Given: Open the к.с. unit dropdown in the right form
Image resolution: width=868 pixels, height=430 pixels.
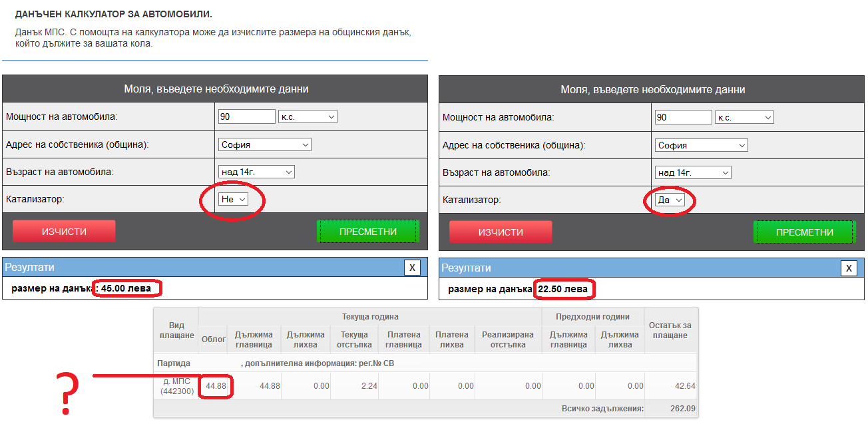Looking at the screenshot, I should click(x=744, y=118).
